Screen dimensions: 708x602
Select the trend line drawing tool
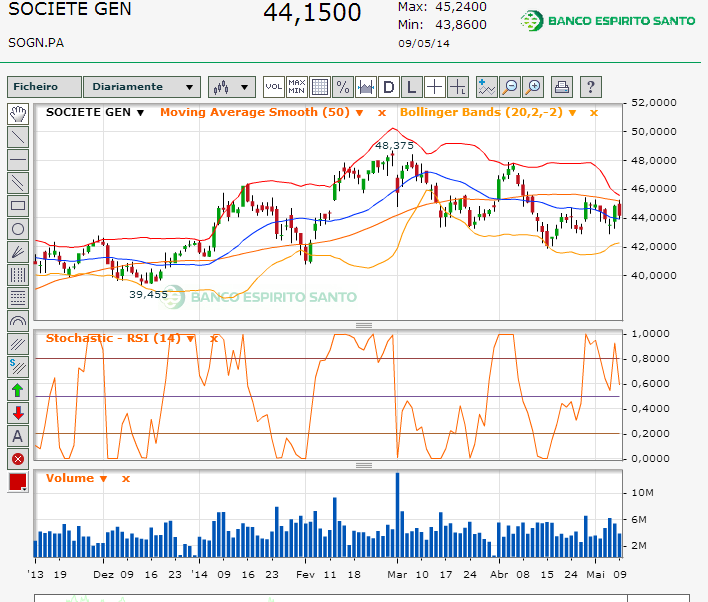pyautogui.click(x=18, y=137)
